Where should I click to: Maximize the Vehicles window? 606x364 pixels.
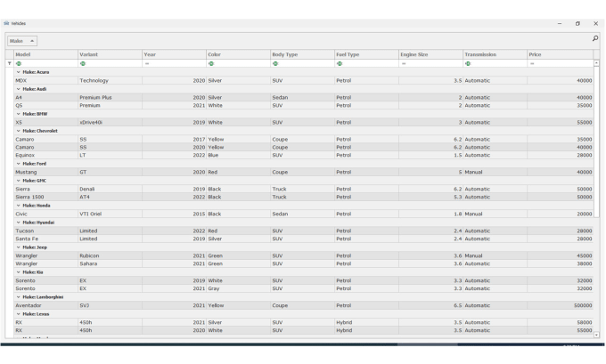[x=577, y=23]
